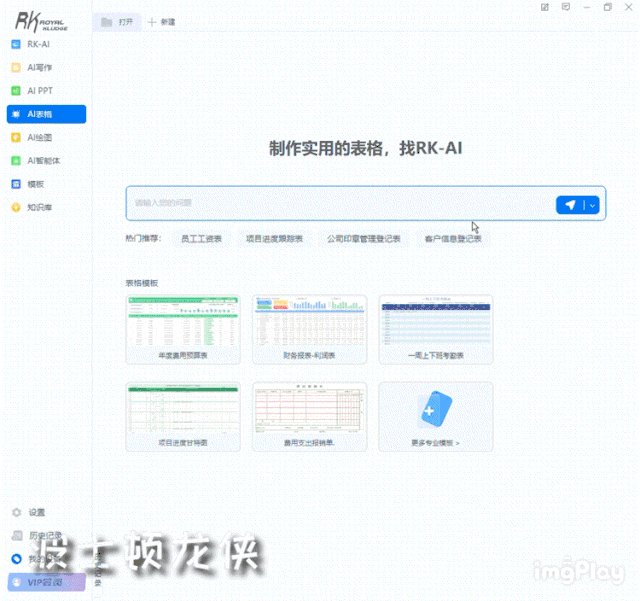Click the RK Royal Kludge logo

pyautogui.click(x=41, y=22)
